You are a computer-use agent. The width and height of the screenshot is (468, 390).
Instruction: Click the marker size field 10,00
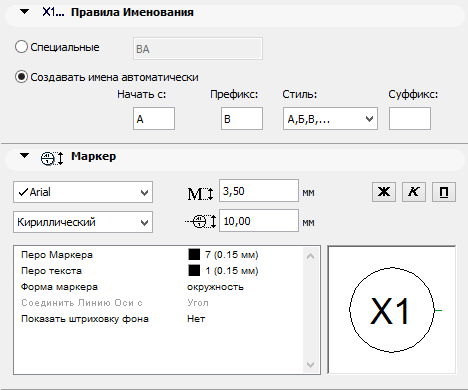click(x=259, y=221)
